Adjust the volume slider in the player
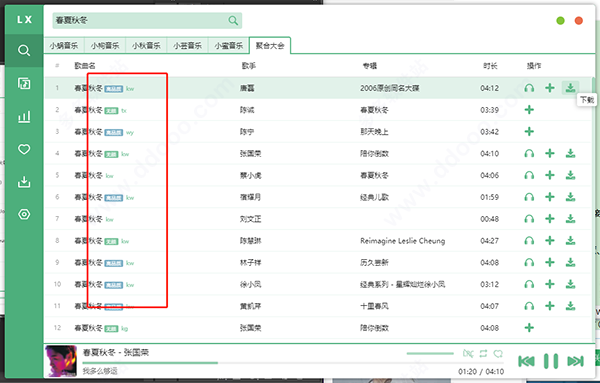 [430, 354]
